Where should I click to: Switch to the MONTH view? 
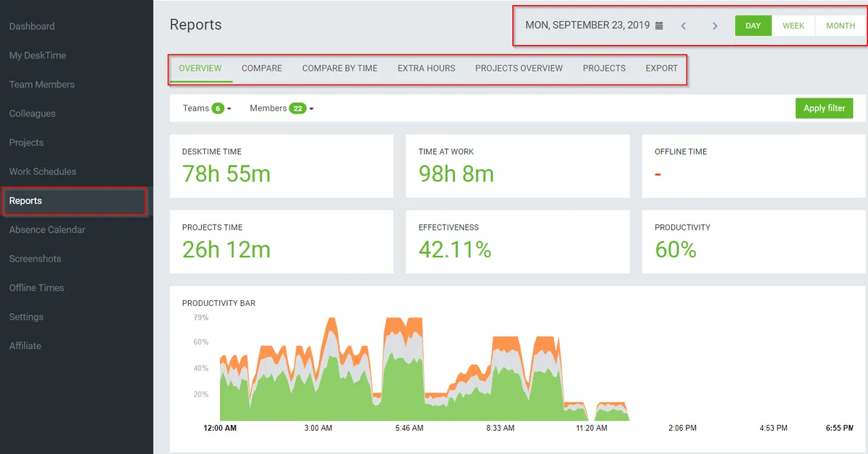[841, 26]
